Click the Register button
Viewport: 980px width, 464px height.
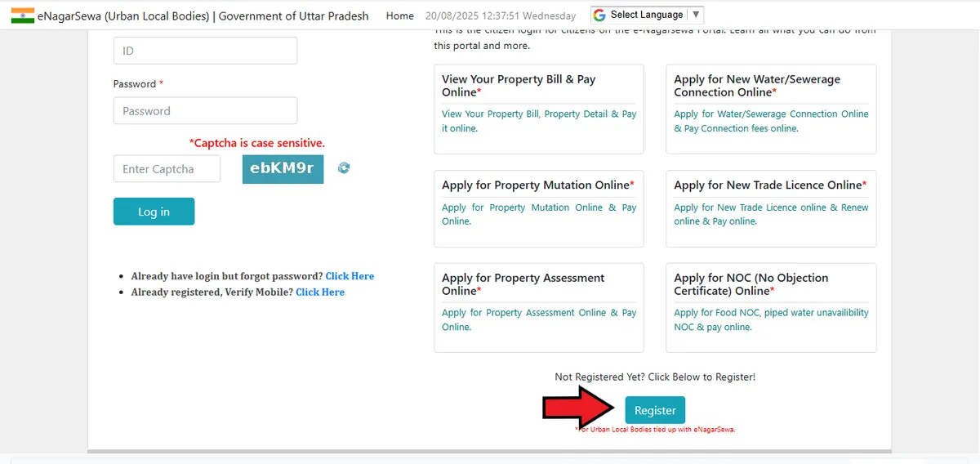click(655, 410)
